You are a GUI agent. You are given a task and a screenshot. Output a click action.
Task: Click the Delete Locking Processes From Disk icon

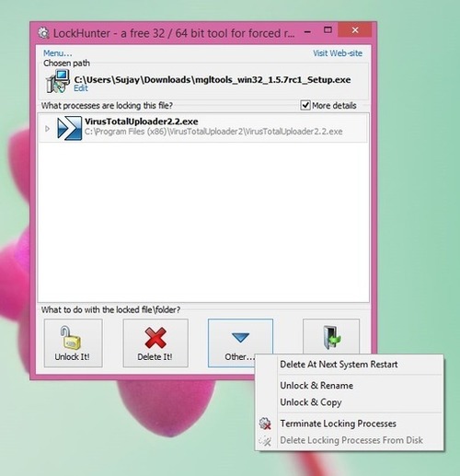265,440
